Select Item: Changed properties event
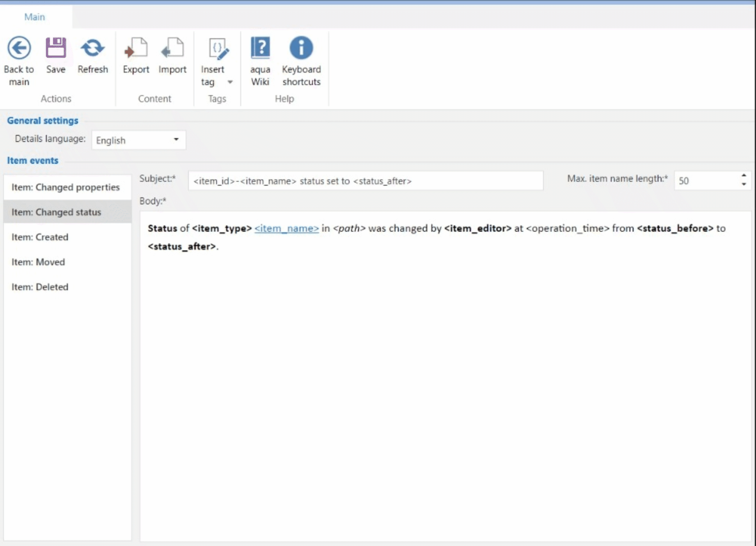 [x=66, y=188]
